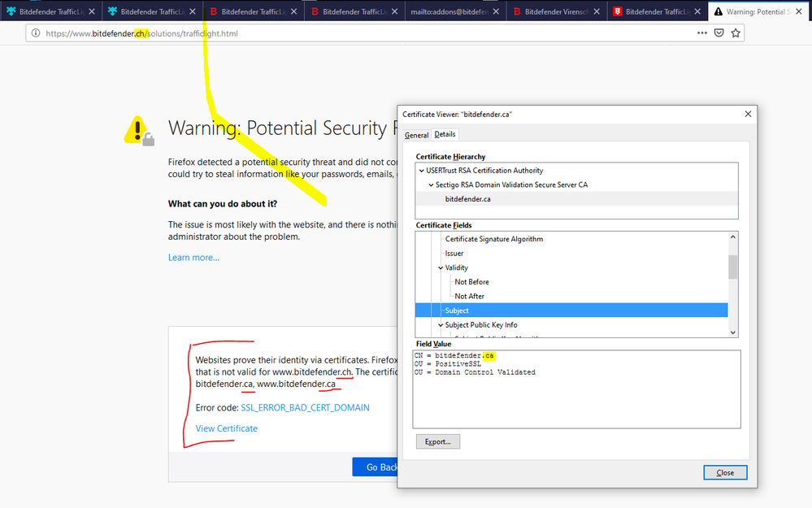Screen dimensions: 812x508
Task: Open the SSL_ERROR_BAD_CERT_DOMAIN error code link
Action: (x=305, y=407)
